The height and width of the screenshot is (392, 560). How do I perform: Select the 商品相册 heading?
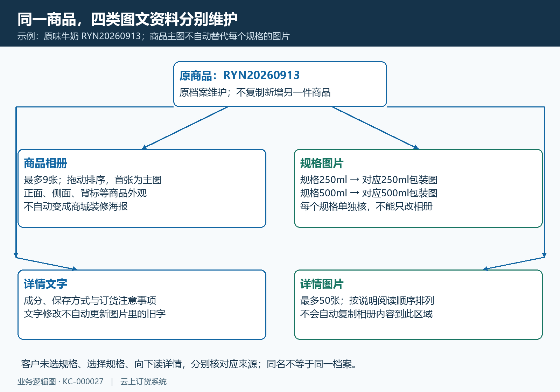(x=45, y=163)
